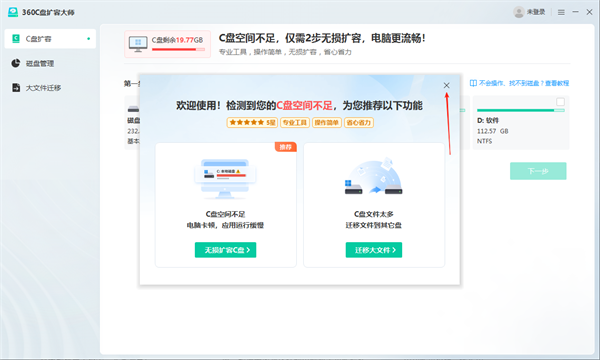
Task: Click the green D drive usage bar
Action: point(520,110)
